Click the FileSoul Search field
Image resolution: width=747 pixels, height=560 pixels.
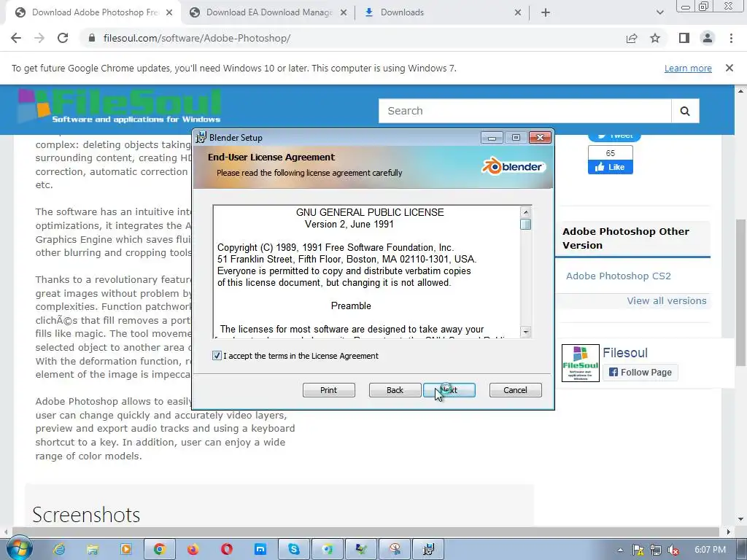tap(525, 111)
